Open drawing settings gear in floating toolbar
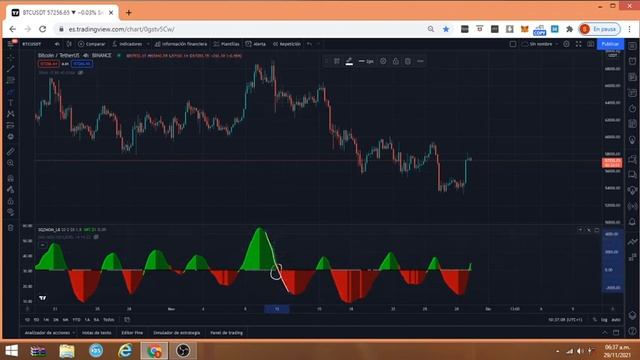This screenshot has width=640, height=360. pyautogui.click(x=383, y=61)
